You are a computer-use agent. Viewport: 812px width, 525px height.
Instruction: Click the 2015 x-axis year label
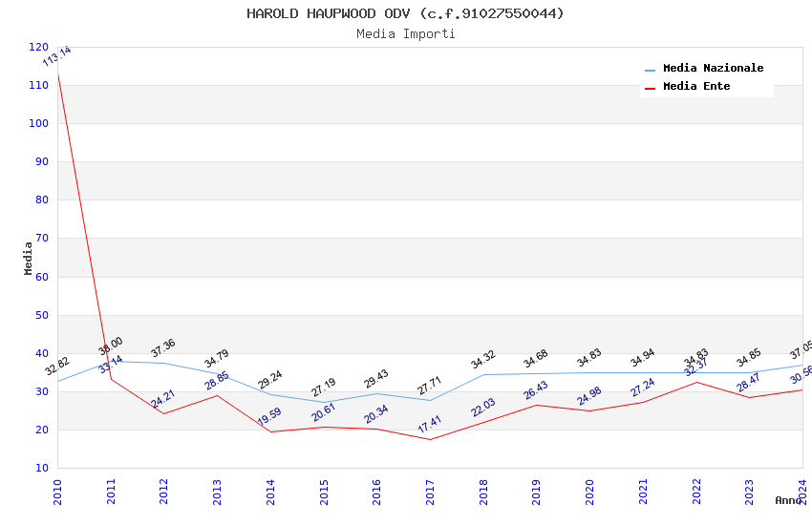point(324,493)
